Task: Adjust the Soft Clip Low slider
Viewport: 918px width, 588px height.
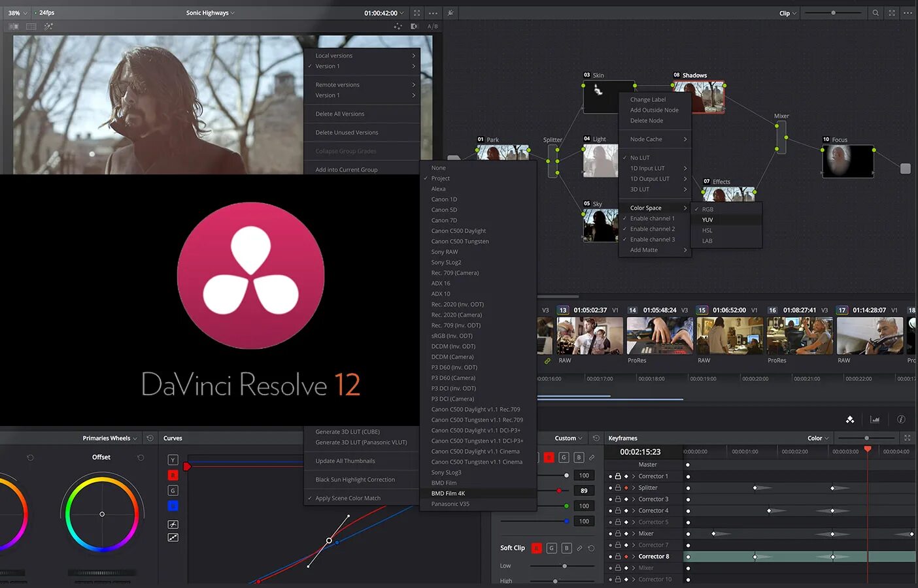Action: click(x=565, y=566)
